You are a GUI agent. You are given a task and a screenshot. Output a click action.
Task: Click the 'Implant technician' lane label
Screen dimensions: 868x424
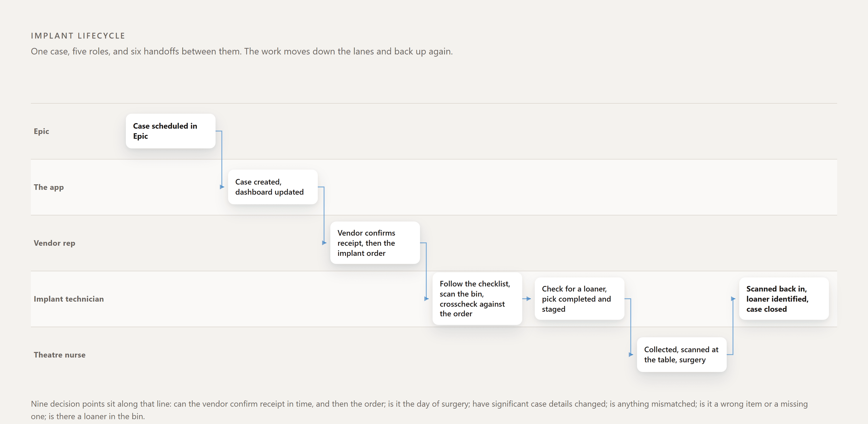pyautogui.click(x=69, y=299)
